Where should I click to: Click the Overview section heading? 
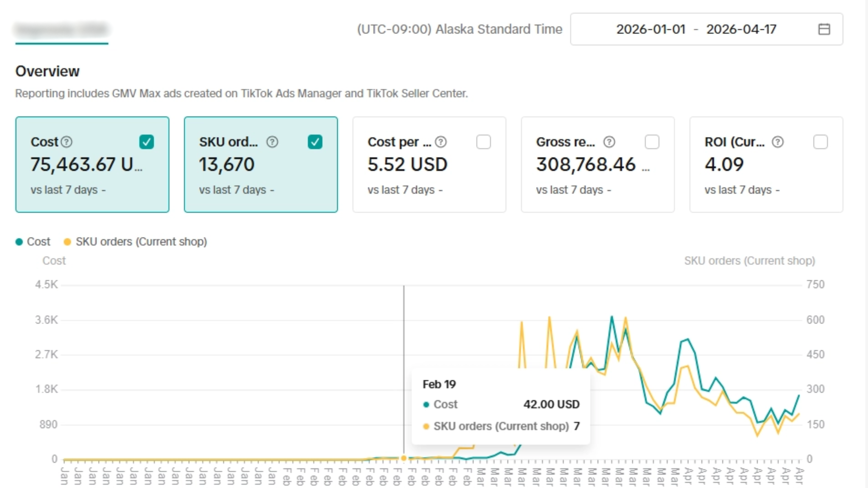pos(48,71)
